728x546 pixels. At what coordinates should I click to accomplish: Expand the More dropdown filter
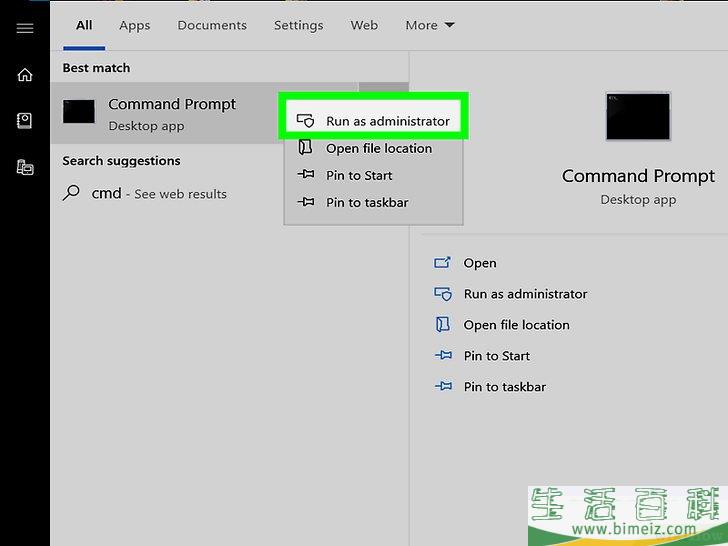tap(430, 25)
